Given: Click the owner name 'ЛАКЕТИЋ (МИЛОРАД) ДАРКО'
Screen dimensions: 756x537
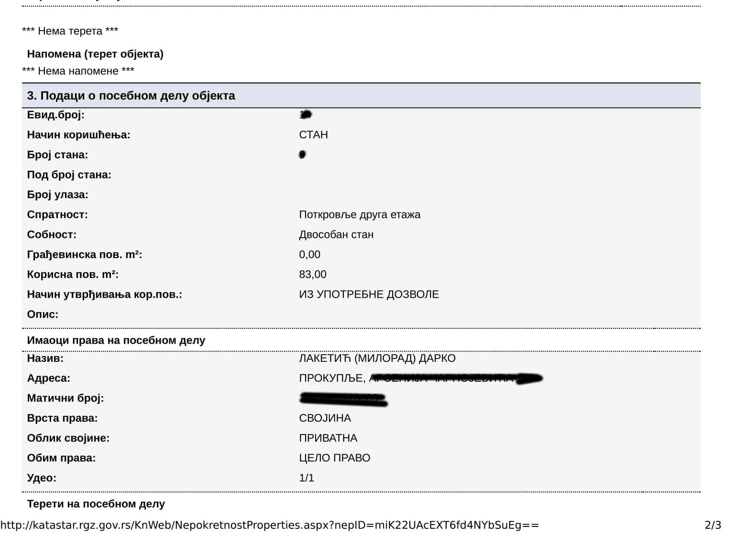Looking at the screenshot, I should [x=377, y=358].
